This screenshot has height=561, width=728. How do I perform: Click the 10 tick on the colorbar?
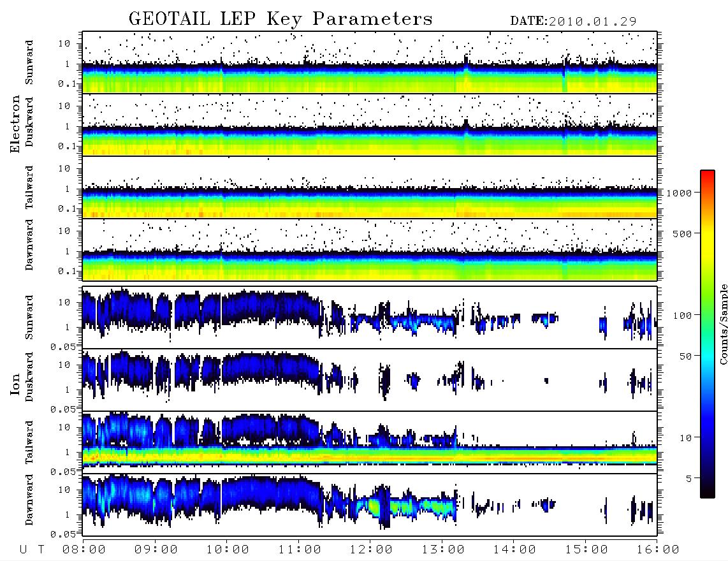point(686,438)
